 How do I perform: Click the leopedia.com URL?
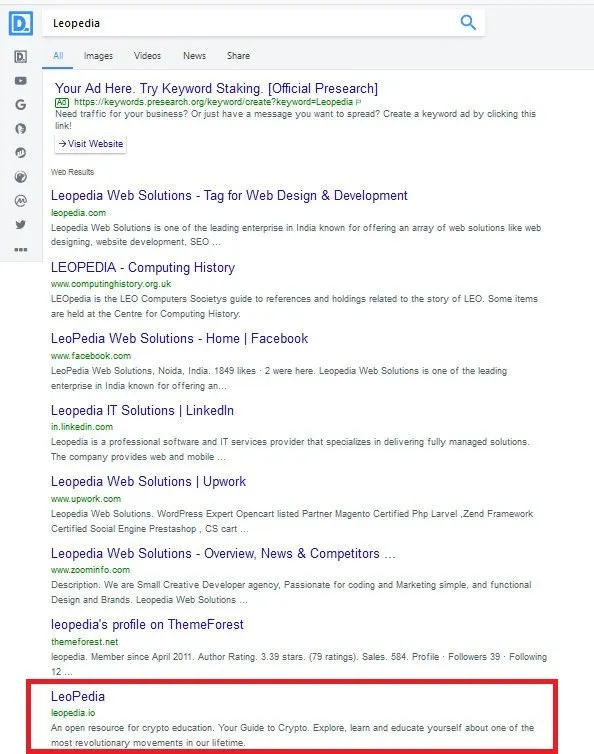[x=78, y=213]
